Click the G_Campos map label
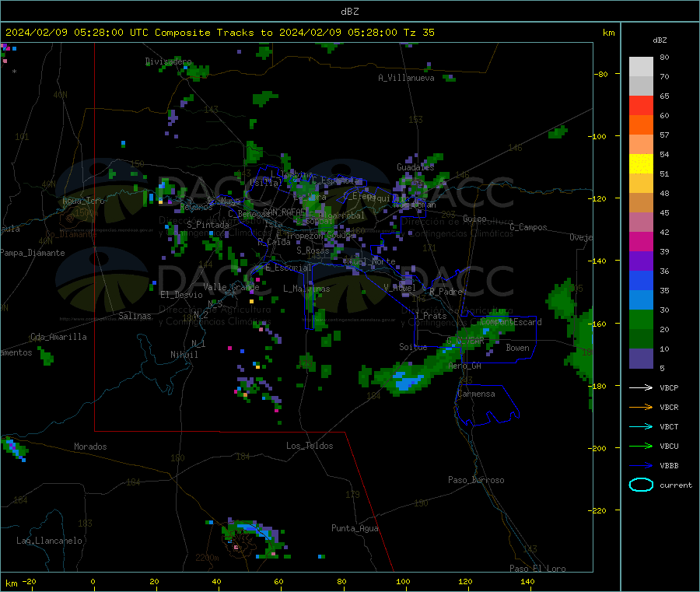 coord(529,227)
